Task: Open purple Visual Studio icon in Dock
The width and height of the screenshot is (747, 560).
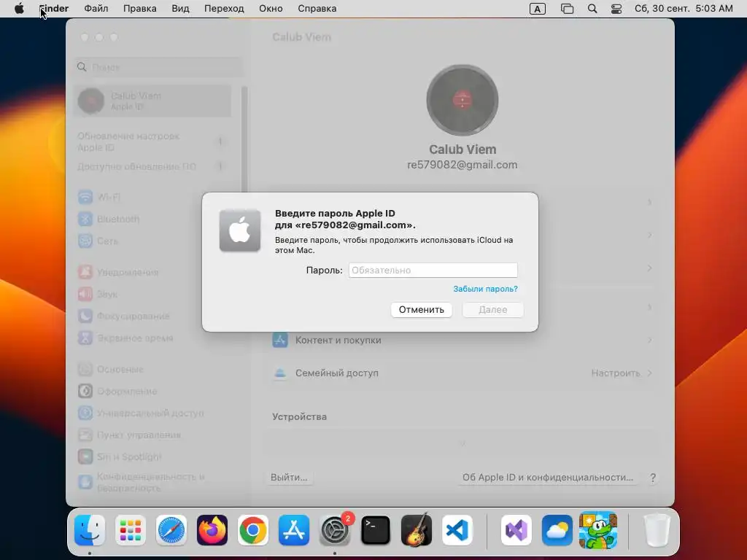Action: click(516, 530)
